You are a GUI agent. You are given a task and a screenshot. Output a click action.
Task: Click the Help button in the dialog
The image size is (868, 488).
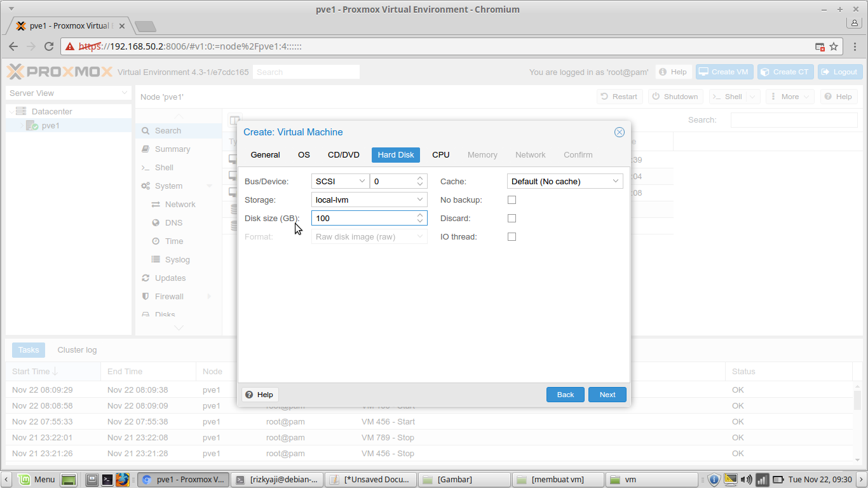(x=260, y=395)
